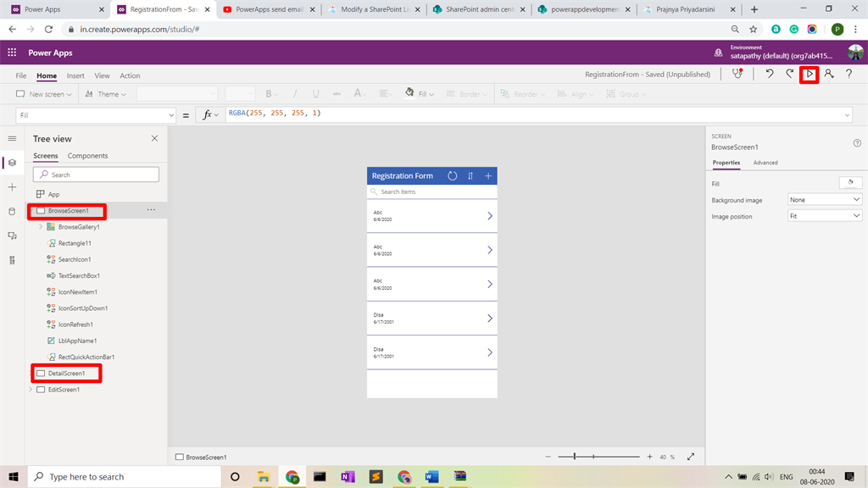
Task: Open the Background image None dropdown
Action: (823, 200)
